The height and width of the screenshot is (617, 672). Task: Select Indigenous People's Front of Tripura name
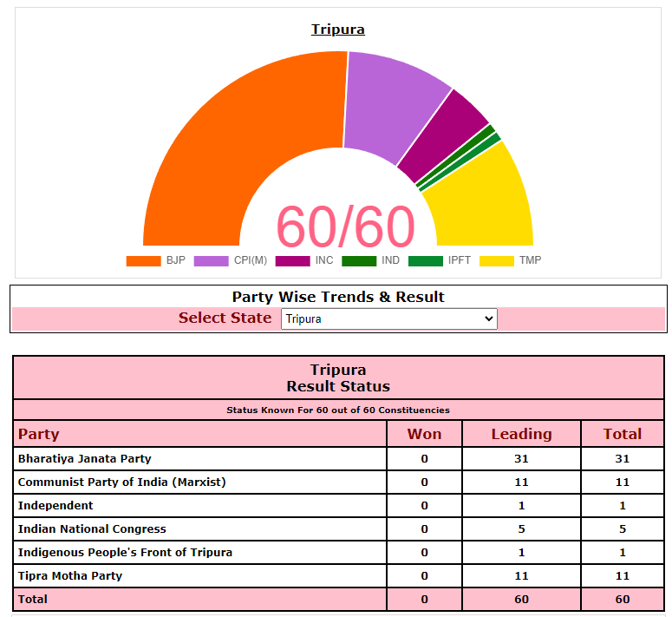(x=125, y=552)
